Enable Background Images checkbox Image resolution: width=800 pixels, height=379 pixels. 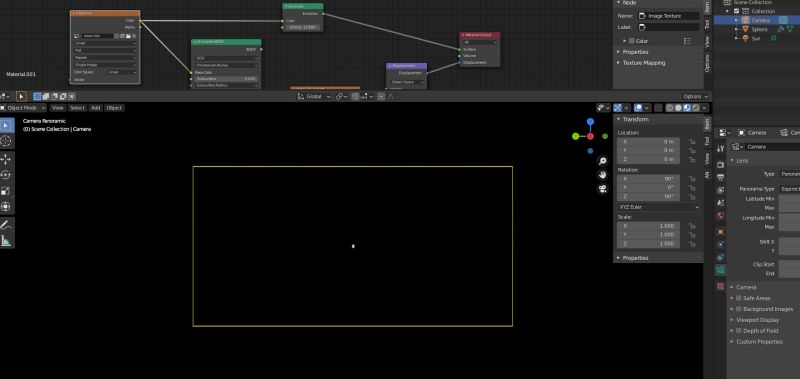739,309
